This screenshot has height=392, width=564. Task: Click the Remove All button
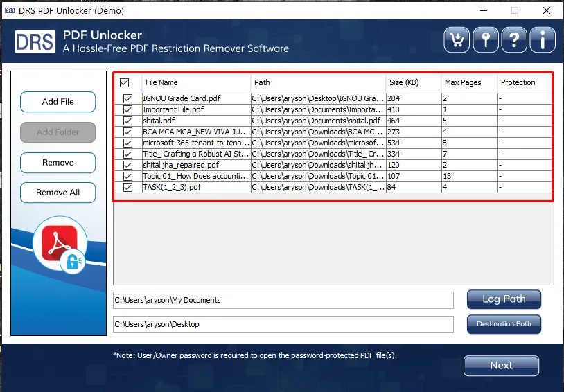[58, 193]
